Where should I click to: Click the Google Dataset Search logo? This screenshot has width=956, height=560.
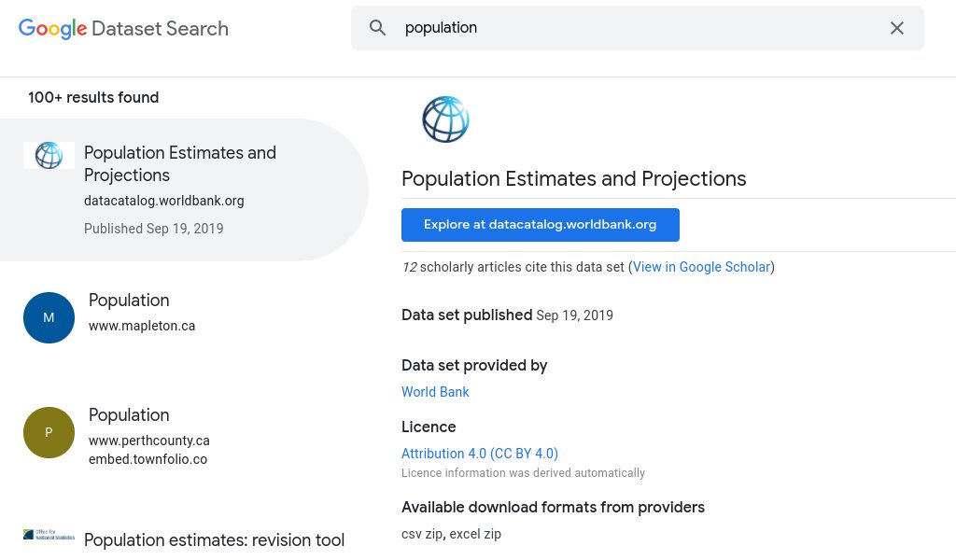[x=123, y=28]
